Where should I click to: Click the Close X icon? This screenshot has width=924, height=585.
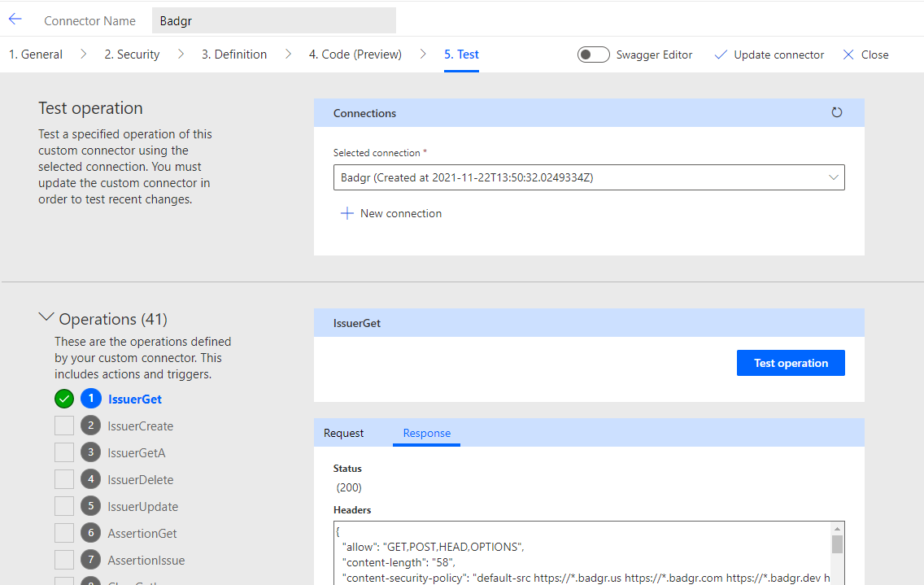[x=848, y=55]
